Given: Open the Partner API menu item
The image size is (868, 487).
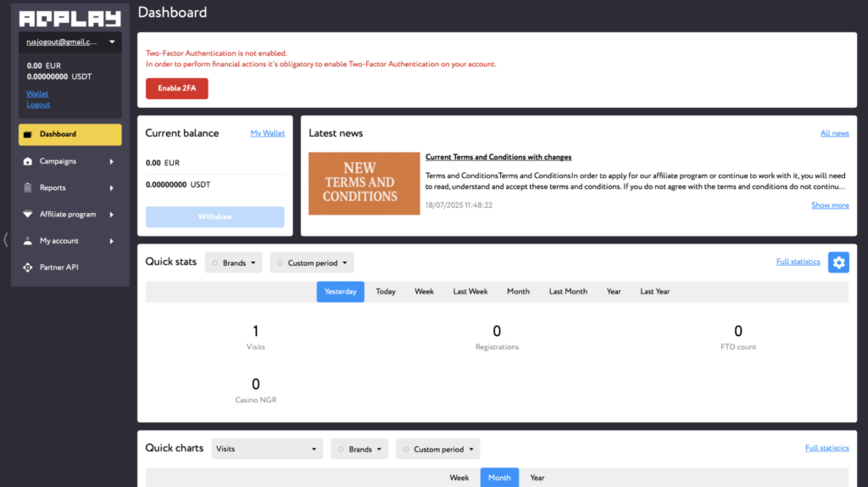Looking at the screenshot, I should [x=70, y=267].
